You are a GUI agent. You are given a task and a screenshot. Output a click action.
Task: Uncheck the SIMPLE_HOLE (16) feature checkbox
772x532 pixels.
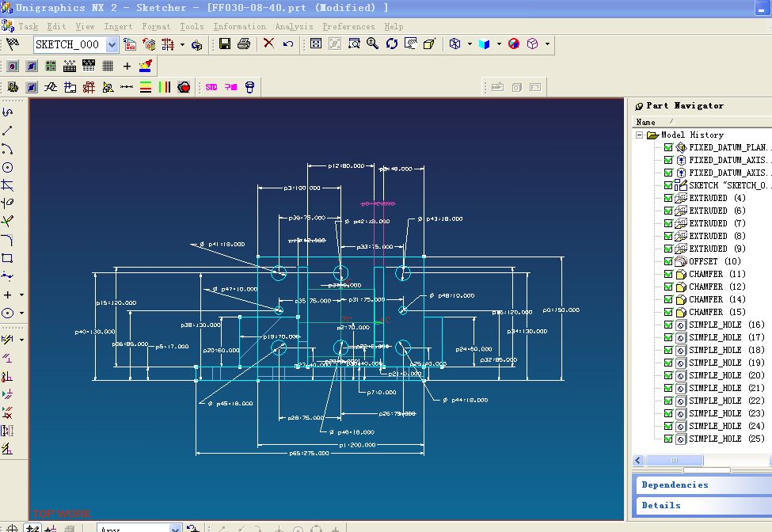click(668, 325)
